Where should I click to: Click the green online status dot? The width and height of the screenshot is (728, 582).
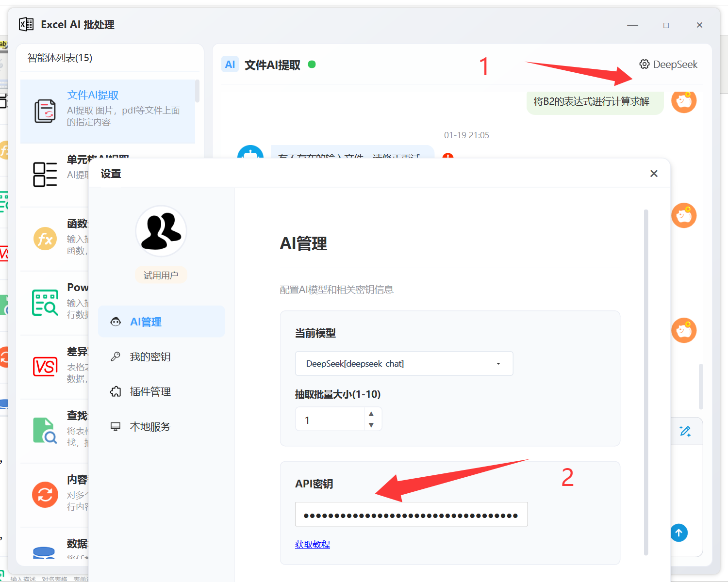pyautogui.click(x=312, y=64)
